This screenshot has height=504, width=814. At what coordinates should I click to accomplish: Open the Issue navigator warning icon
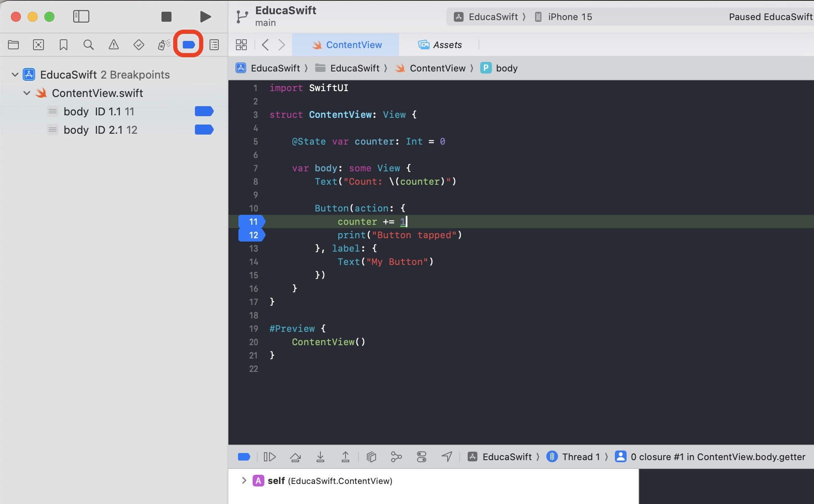114,45
